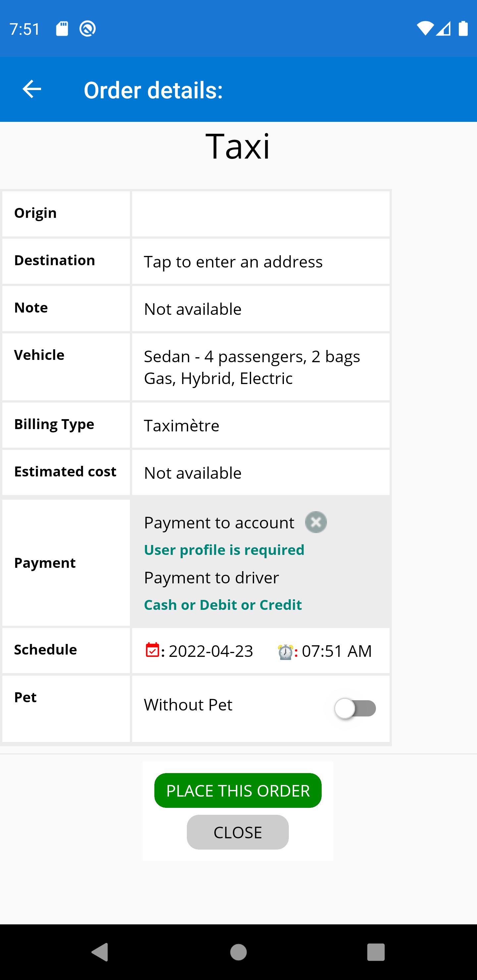The image size is (477, 980).
Task: Open the Billing Type Taximètre field
Action: [x=261, y=425]
